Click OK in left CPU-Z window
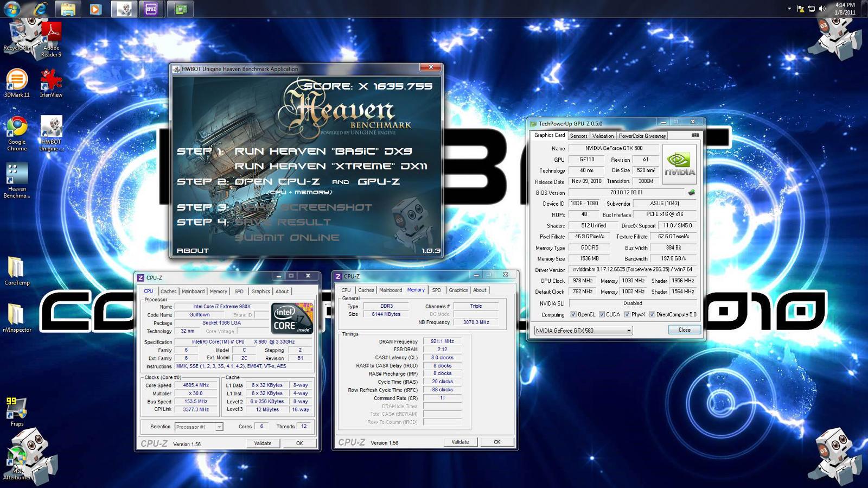The width and height of the screenshot is (868, 488). tap(299, 443)
